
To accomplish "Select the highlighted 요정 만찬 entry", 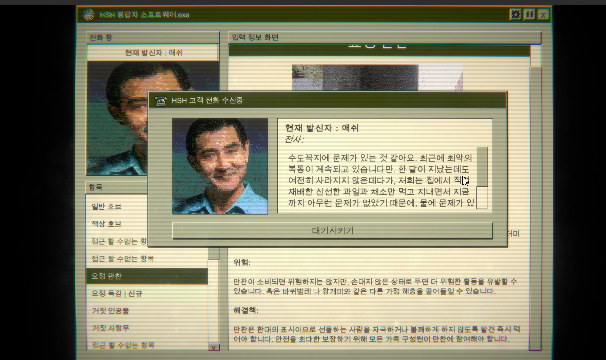I will coord(147,276).
